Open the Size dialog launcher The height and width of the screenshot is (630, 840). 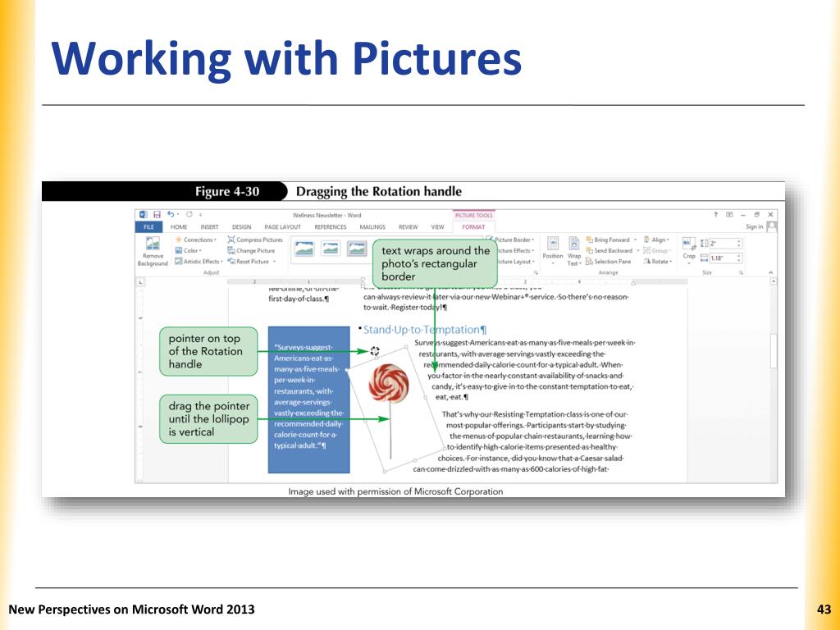click(x=742, y=272)
